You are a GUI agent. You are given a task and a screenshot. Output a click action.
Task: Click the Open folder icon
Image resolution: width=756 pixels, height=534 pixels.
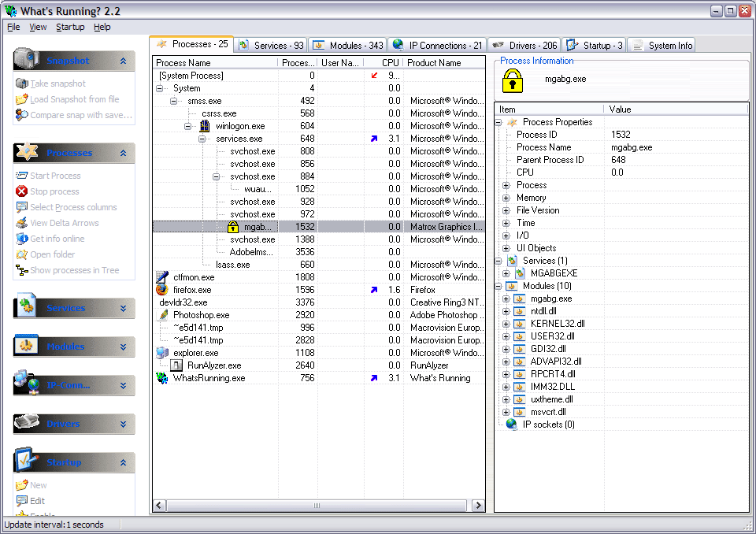click(22, 254)
